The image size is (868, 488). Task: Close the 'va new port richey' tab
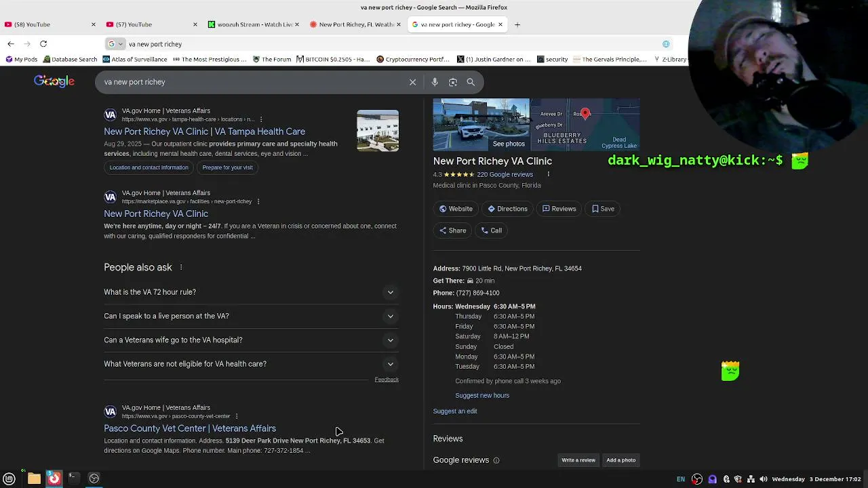pos(500,24)
